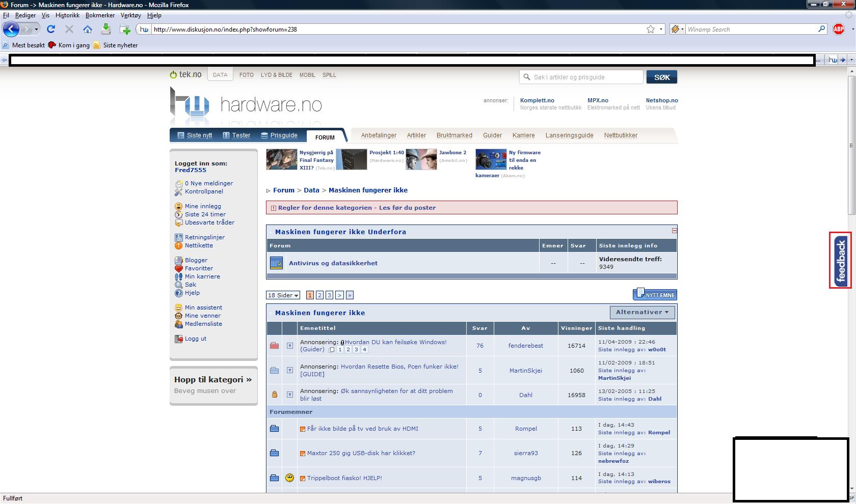The height and width of the screenshot is (504, 856).
Task: Go to last page with » link
Action: [x=350, y=295]
